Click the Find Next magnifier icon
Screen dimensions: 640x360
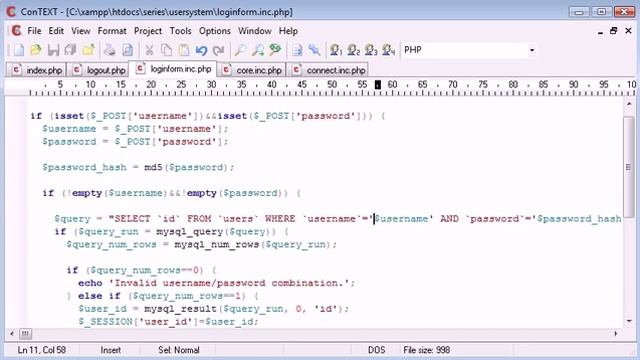click(x=258, y=50)
